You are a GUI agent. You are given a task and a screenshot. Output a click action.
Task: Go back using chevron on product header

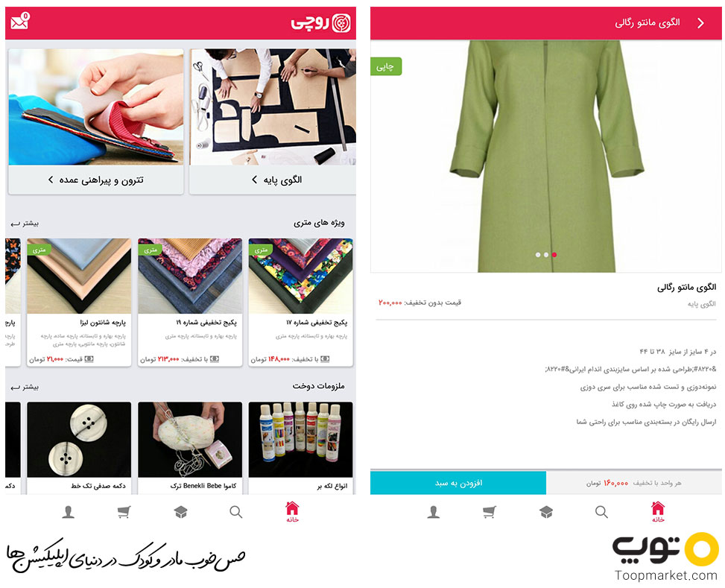(x=701, y=23)
